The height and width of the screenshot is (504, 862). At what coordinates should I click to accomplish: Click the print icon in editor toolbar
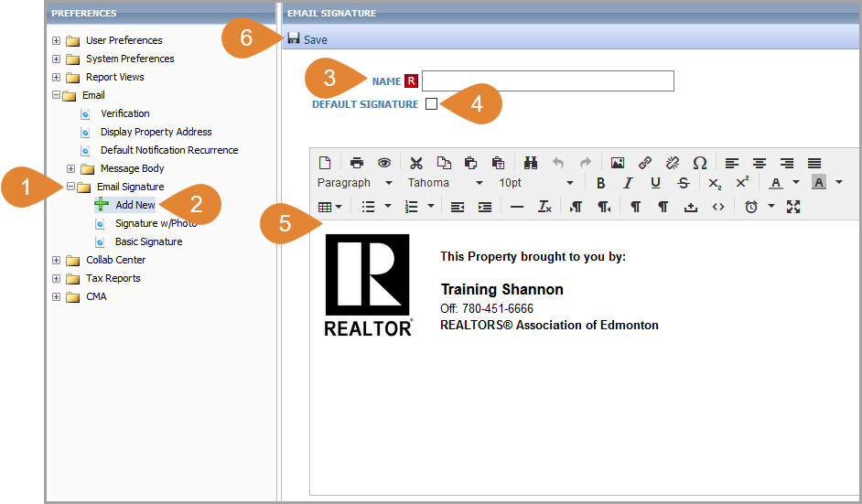[357, 163]
